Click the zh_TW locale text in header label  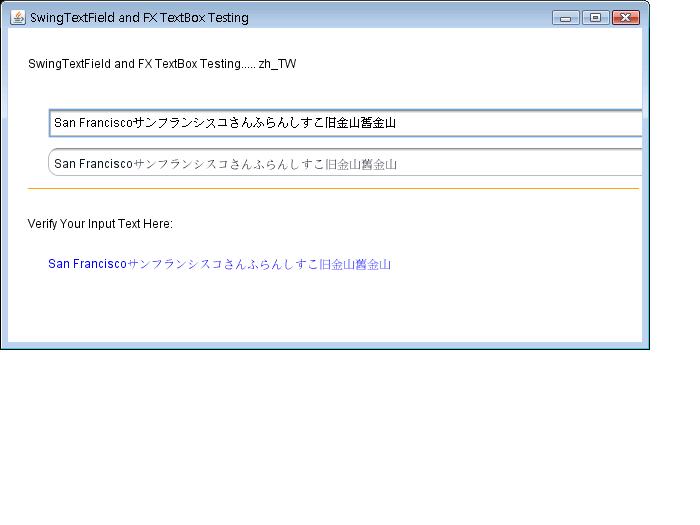277,64
